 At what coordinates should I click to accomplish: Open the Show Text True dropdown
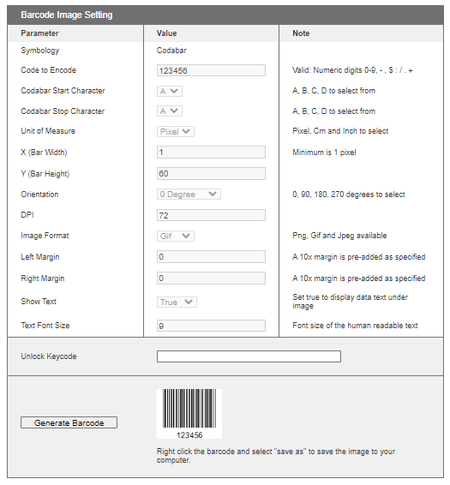pos(177,302)
